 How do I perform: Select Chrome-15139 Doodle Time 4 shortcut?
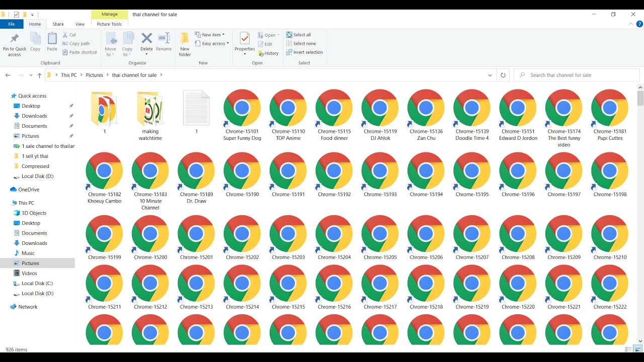coord(472,115)
